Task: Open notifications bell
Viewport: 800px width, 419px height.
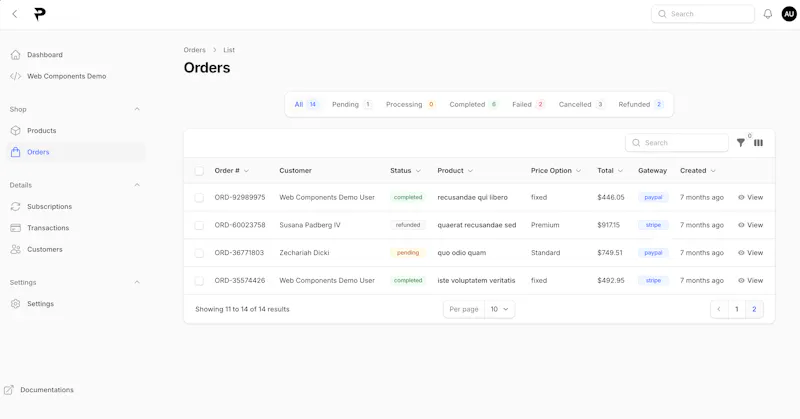Action: click(x=767, y=14)
